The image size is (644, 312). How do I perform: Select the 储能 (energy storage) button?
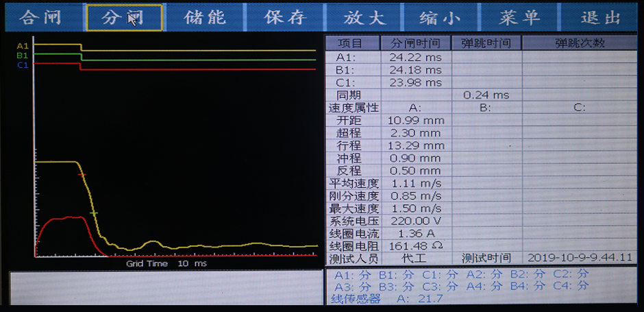tap(205, 18)
